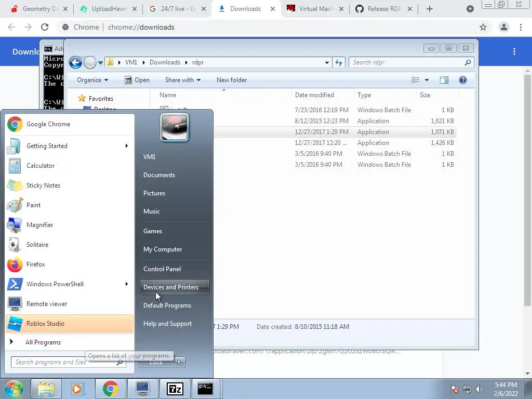Screen dimensions: 532x399
Task: Open Devices and Printers
Action: point(175,287)
